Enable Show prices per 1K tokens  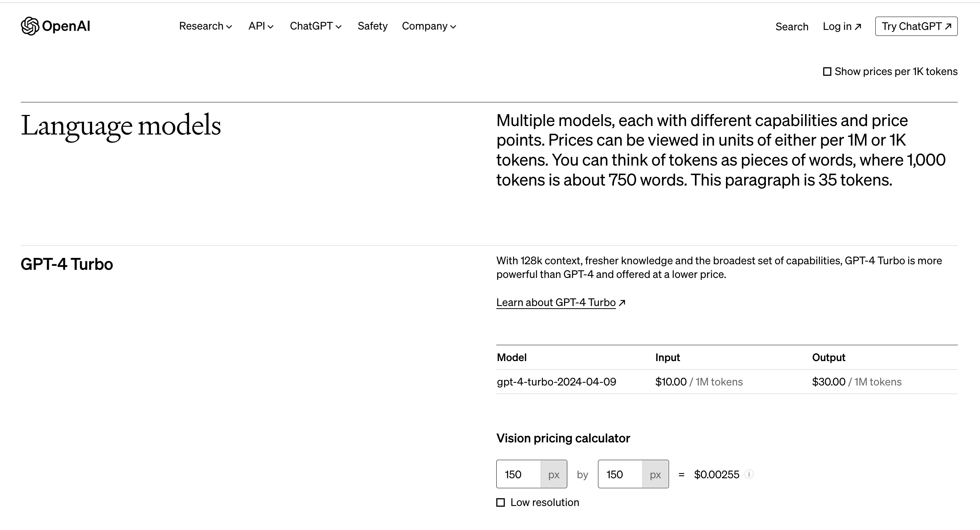tap(827, 71)
